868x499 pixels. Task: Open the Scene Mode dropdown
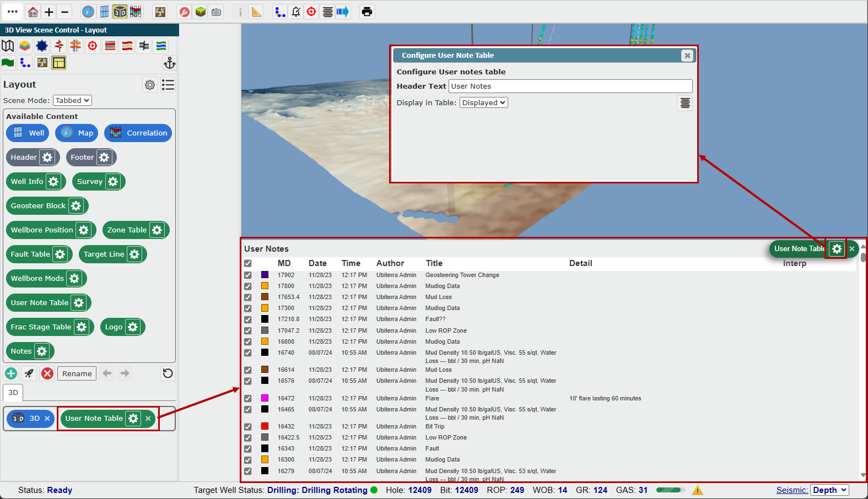point(72,100)
